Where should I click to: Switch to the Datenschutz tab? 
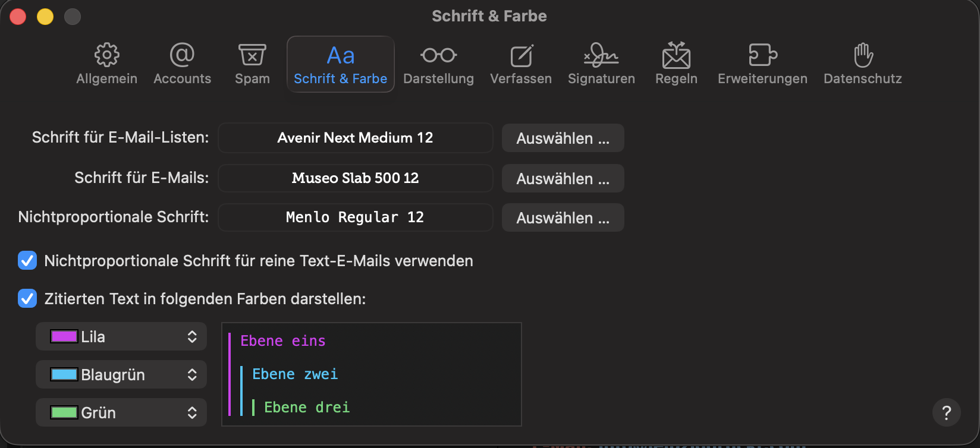862,64
